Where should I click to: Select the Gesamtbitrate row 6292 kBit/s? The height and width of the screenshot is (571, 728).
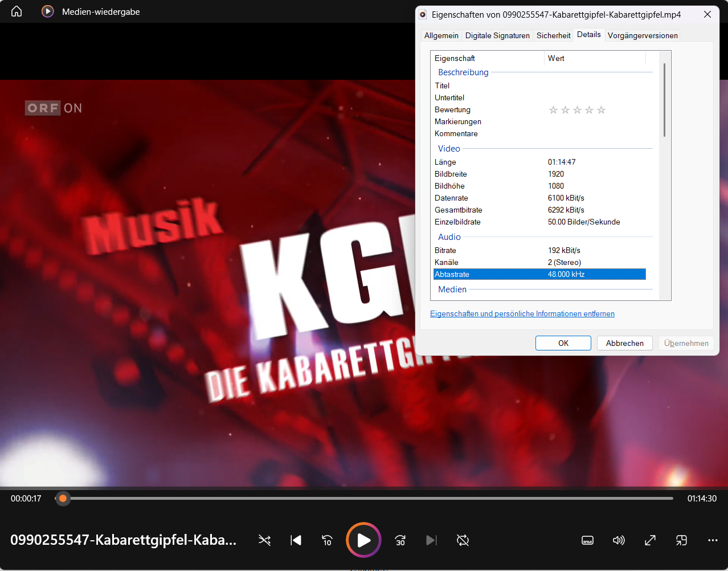pyautogui.click(x=539, y=210)
